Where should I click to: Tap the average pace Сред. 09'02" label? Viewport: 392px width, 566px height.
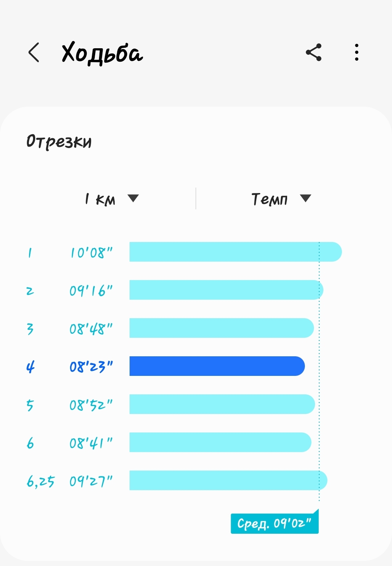coord(274,524)
